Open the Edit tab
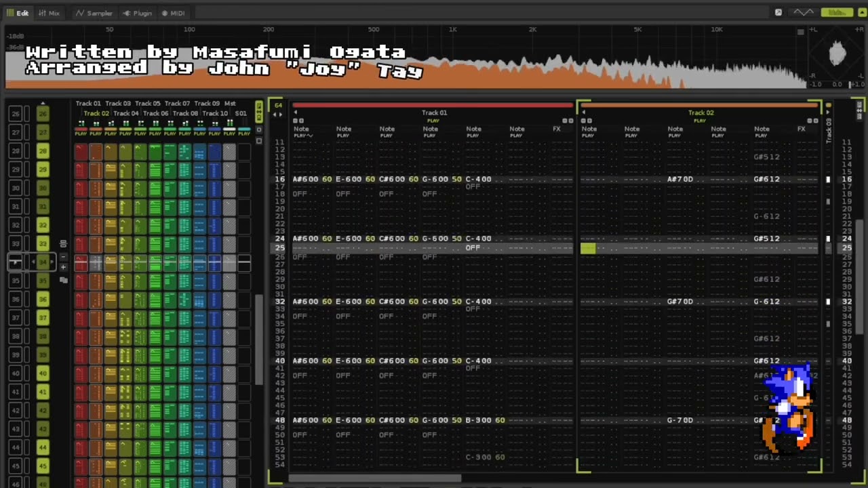 18,13
